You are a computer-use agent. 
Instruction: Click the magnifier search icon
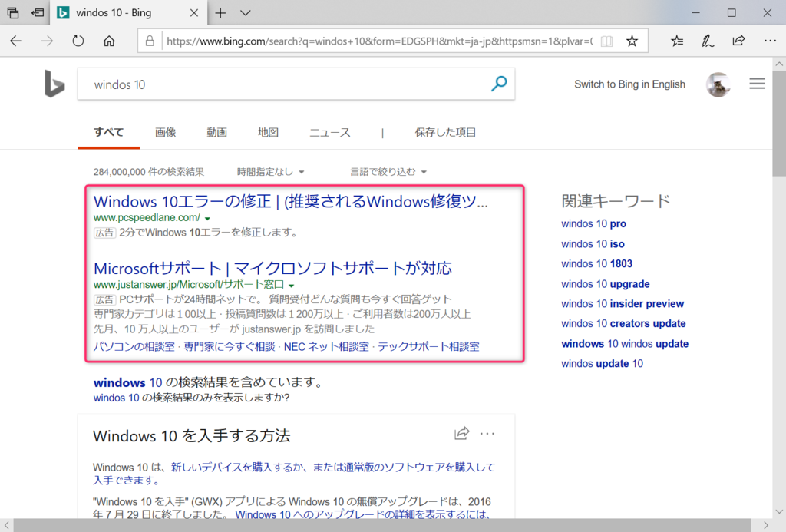point(499,84)
